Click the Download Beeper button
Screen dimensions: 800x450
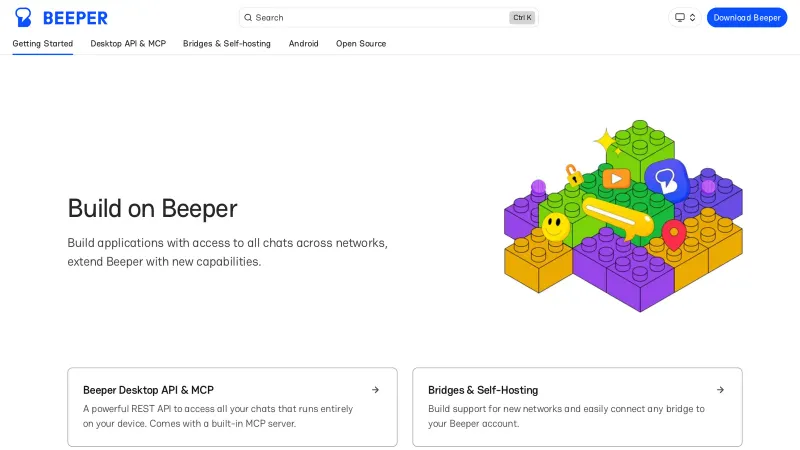[746, 17]
